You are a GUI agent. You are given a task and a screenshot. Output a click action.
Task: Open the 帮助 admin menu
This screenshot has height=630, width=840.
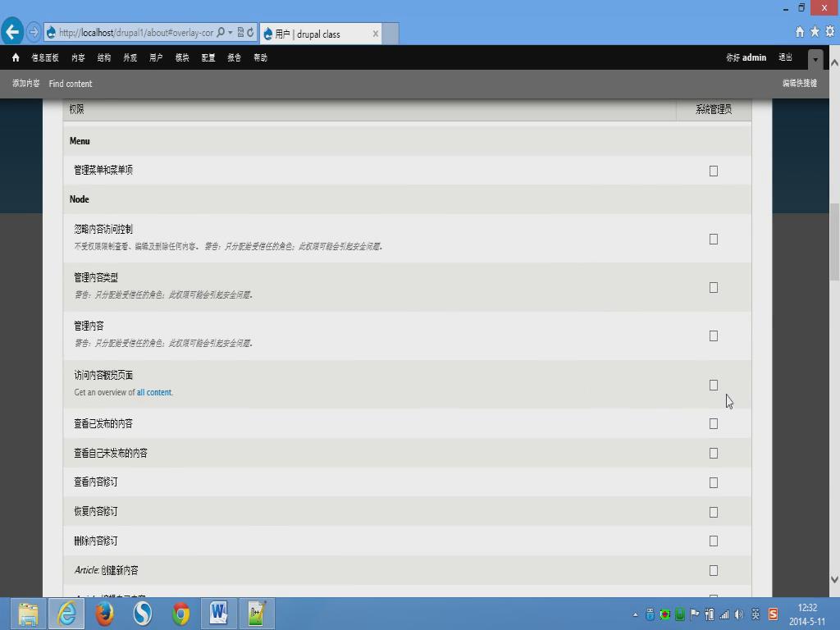[x=260, y=57]
